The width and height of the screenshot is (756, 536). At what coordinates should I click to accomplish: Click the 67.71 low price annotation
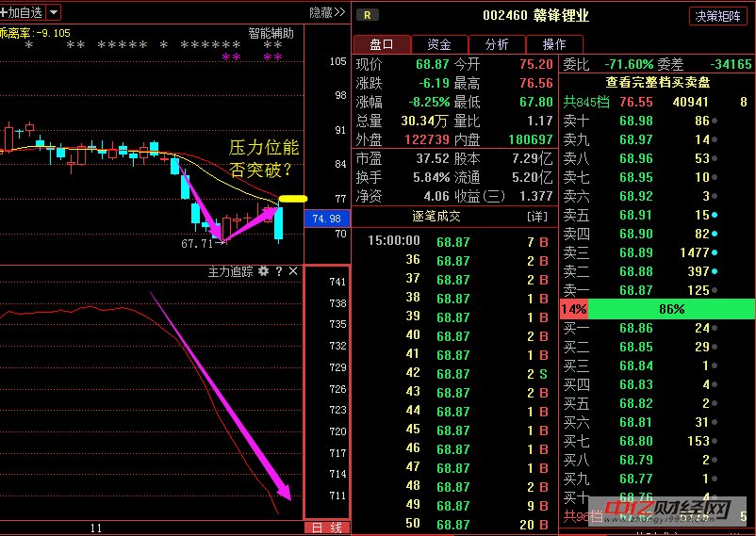(197, 244)
